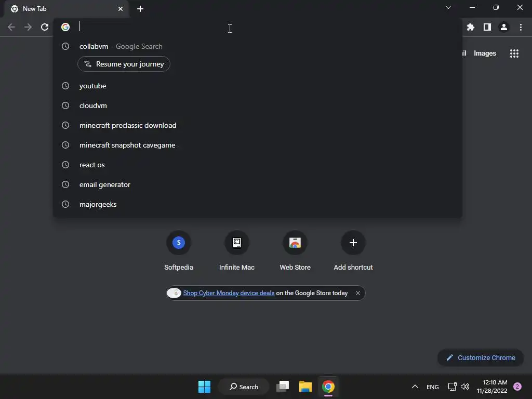Screen dimensions: 532x399
Task: Open the Windows Start menu
Action: [204, 387]
